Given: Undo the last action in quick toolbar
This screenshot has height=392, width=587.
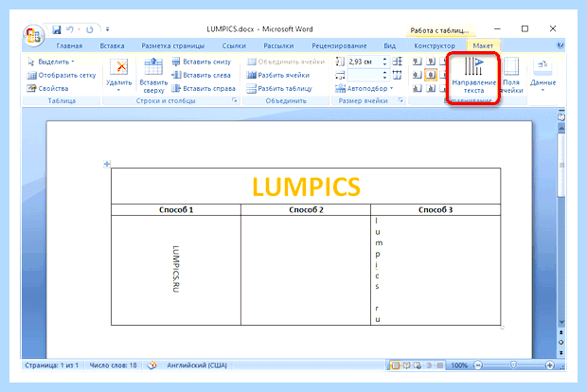Looking at the screenshot, I should 70,29.
